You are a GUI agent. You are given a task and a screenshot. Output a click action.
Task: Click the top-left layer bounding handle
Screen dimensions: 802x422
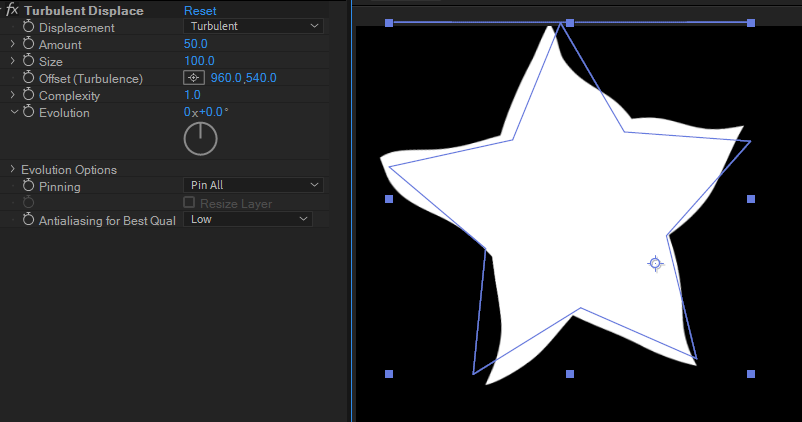(389, 23)
